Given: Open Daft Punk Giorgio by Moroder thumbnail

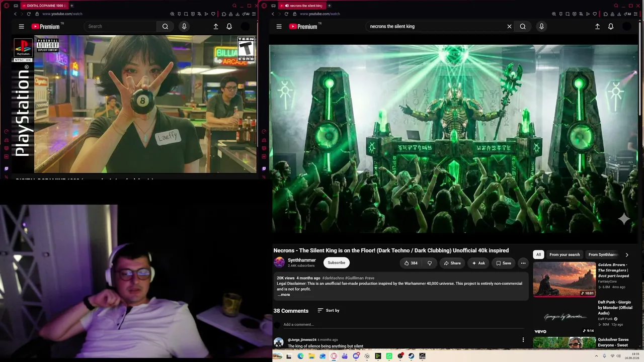Looking at the screenshot, I should pos(565,317).
